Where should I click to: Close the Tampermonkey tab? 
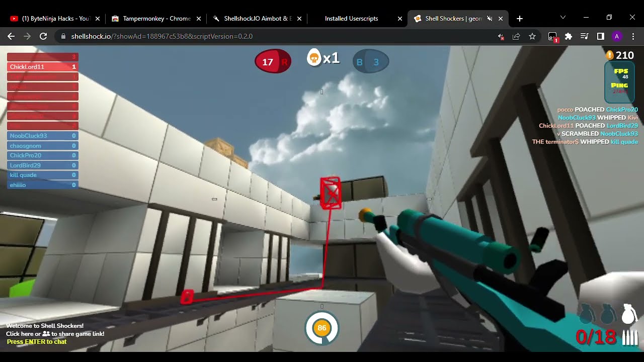click(198, 19)
